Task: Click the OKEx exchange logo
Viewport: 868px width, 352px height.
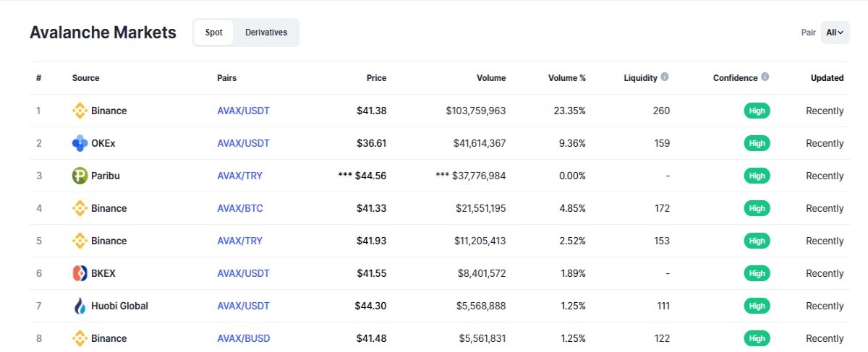Action: [x=80, y=143]
